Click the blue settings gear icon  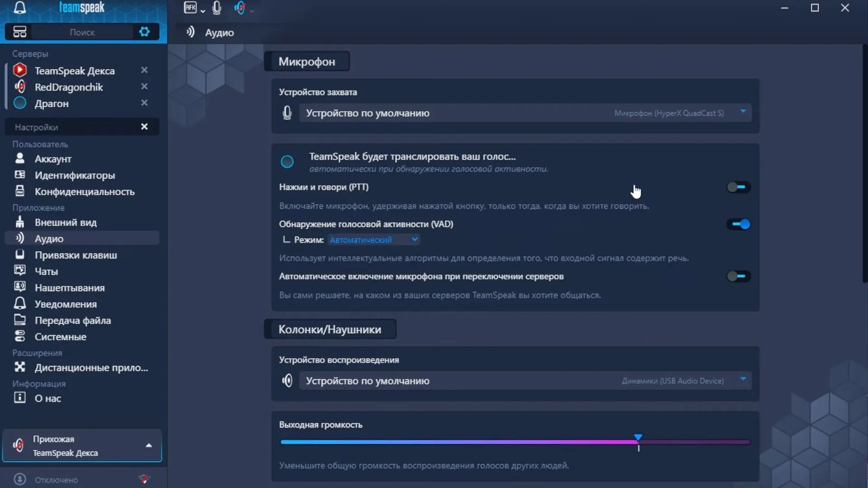[144, 32]
